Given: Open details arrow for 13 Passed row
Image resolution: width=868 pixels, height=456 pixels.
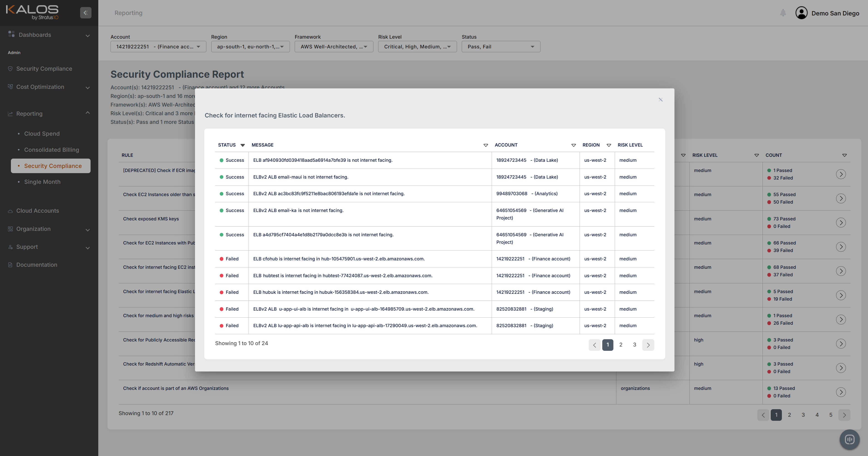Looking at the screenshot, I should (x=841, y=392).
